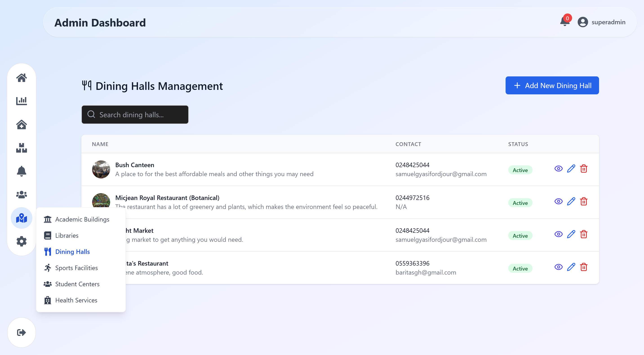This screenshot has width=644, height=355.
Task: View Night Market details eye icon
Action: click(x=558, y=234)
